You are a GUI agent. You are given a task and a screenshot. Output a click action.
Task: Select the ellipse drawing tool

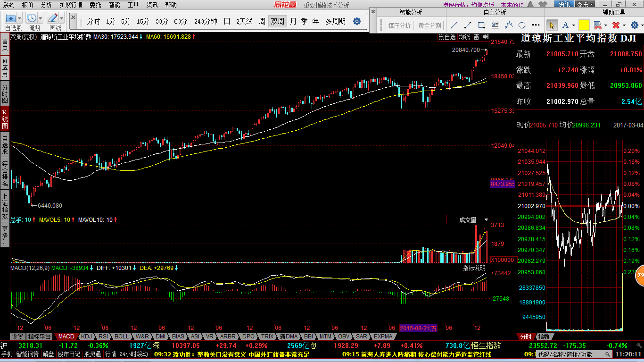coord(522,25)
